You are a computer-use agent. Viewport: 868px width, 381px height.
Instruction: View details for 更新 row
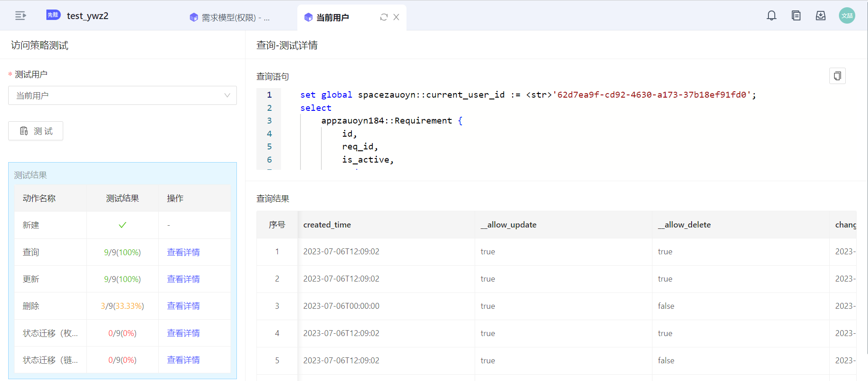click(x=183, y=279)
